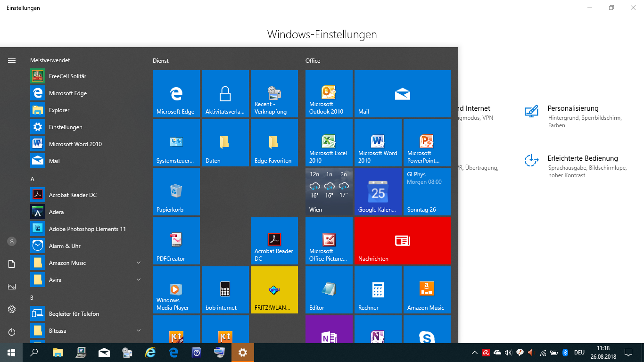
Task: Click the letter A group header
Action: [x=32, y=179]
